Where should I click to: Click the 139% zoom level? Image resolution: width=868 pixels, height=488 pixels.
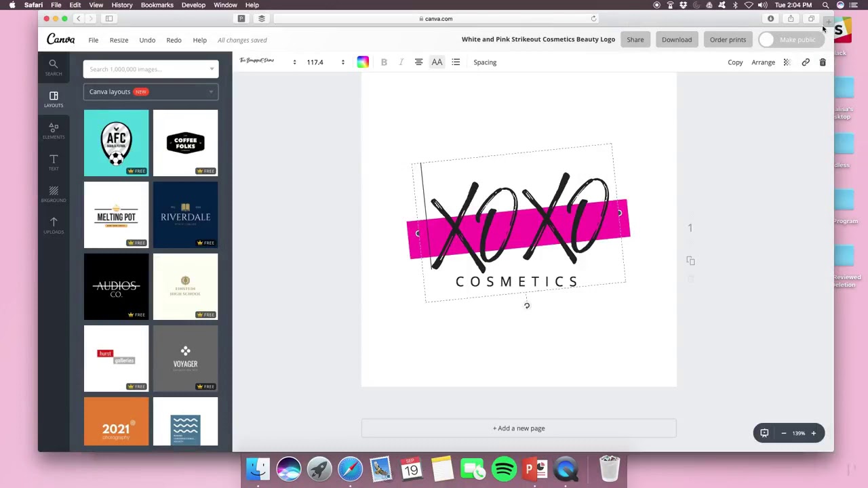(799, 433)
